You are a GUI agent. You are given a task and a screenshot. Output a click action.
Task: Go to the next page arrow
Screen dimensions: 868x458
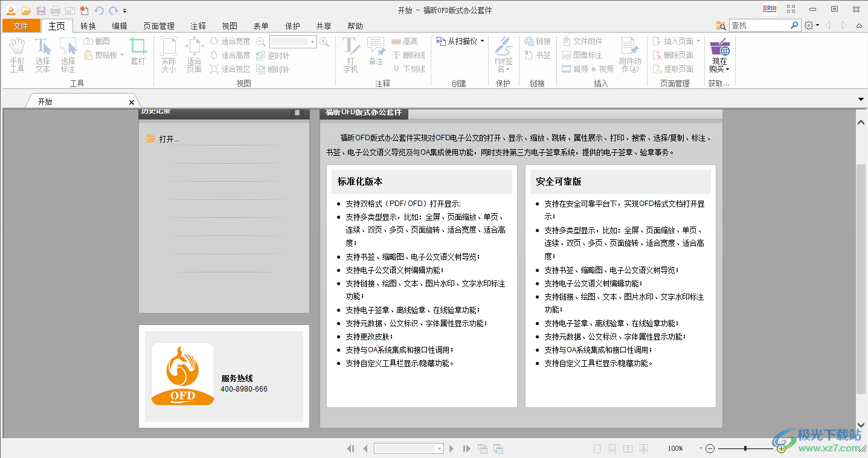pyautogui.click(x=451, y=448)
